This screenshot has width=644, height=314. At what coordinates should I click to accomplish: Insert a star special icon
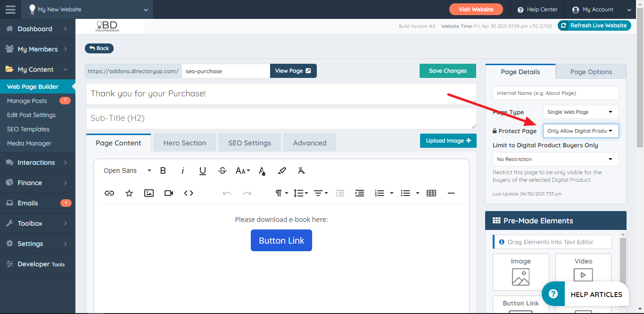coord(129,193)
